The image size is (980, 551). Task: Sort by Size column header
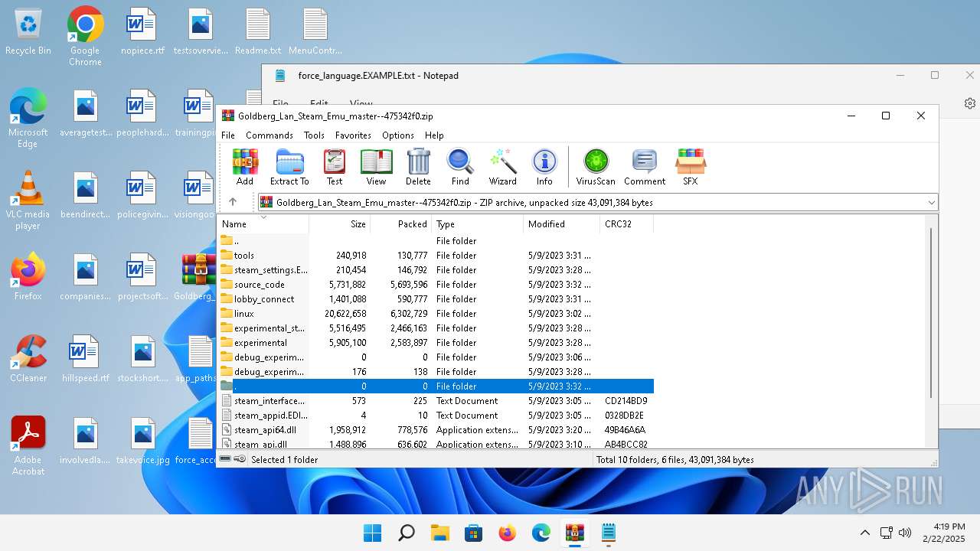tap(340, 224)
